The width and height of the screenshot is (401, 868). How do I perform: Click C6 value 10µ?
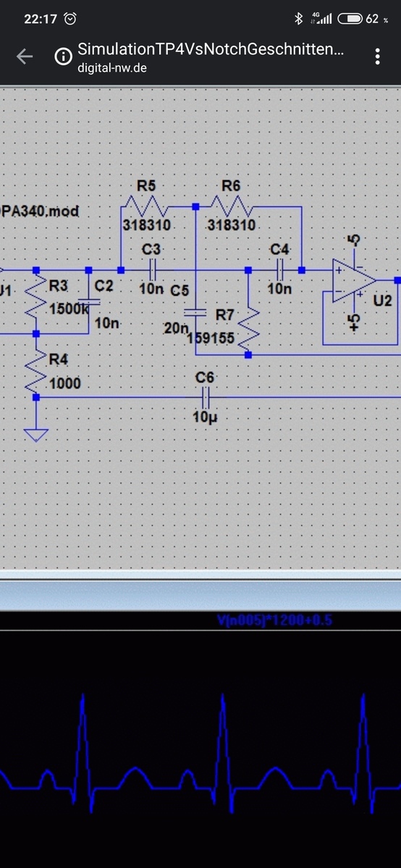(206, 417)
